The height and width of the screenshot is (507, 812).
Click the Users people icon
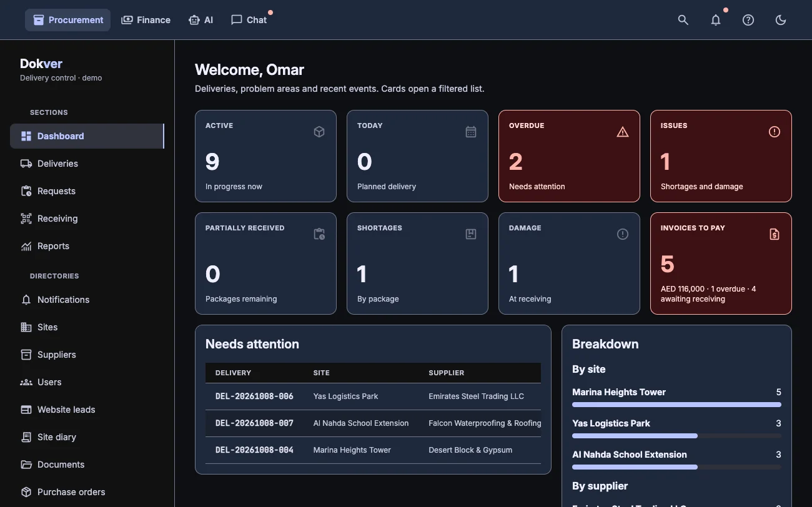tap(26, 382)
